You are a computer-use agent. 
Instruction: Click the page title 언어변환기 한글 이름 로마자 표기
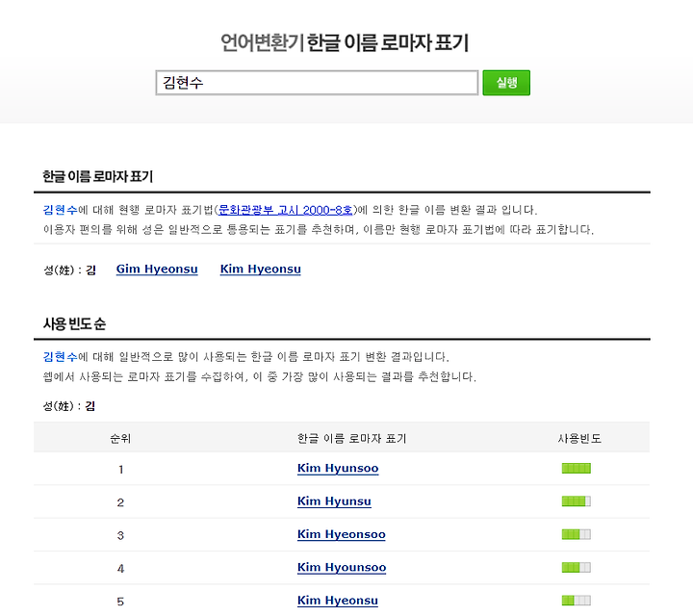pyautogui.click(x=345, y=43)
